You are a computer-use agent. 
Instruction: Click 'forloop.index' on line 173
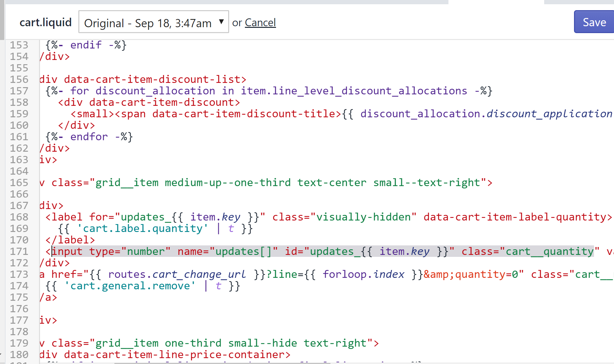coord(363,274)
